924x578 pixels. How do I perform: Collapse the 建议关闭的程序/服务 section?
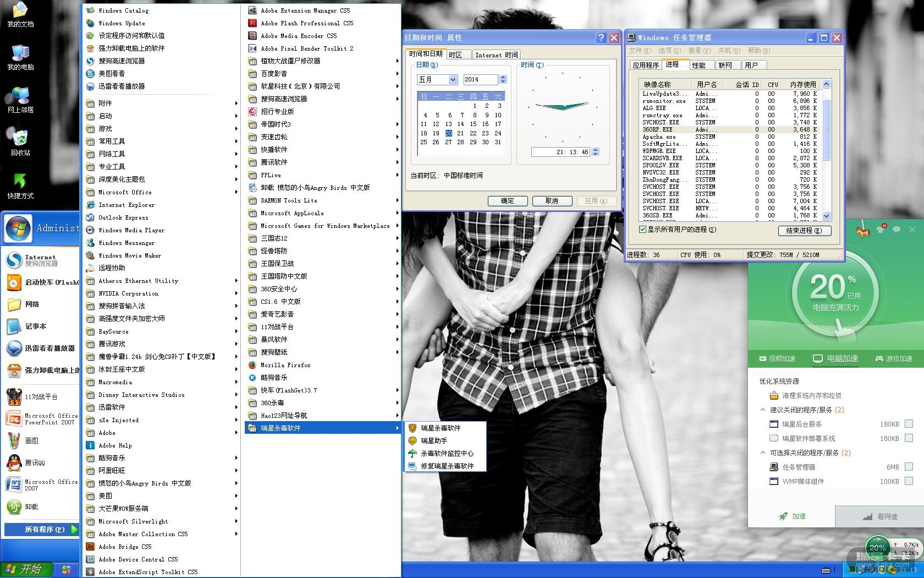pos(763,410)
